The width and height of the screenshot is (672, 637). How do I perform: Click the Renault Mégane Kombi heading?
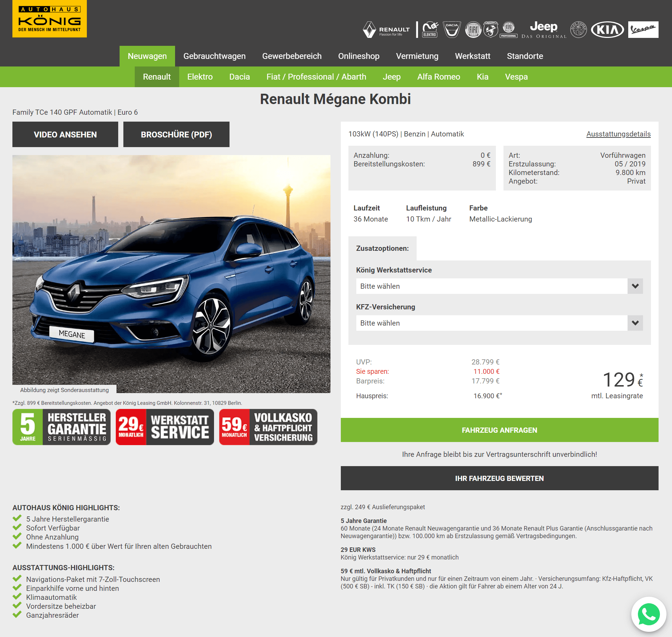tap(335, 99)
